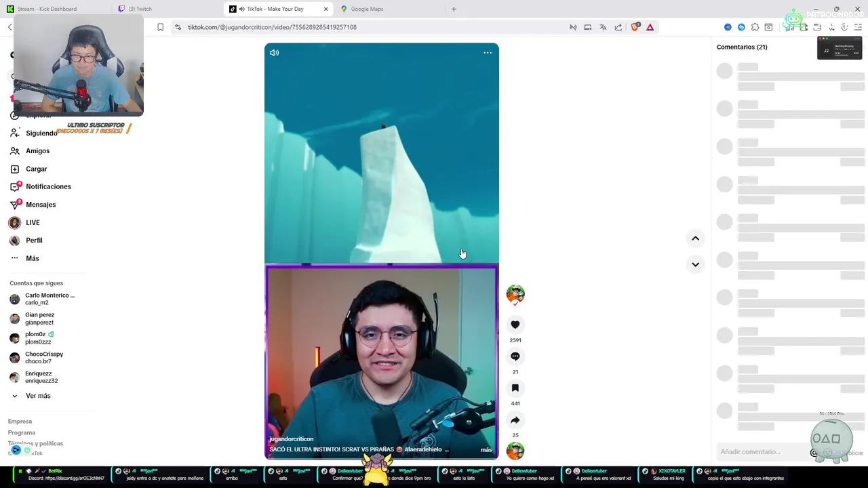Open jugandorcriticon creator avatar
This screenshot has width=868, height=488.
[x=515, y=293]
